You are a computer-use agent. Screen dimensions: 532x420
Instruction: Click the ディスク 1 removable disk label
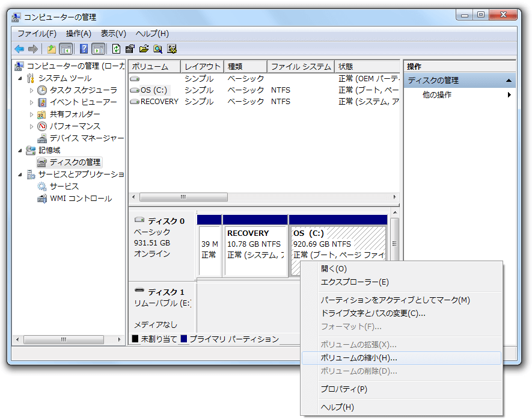click(x=166, y=292)
